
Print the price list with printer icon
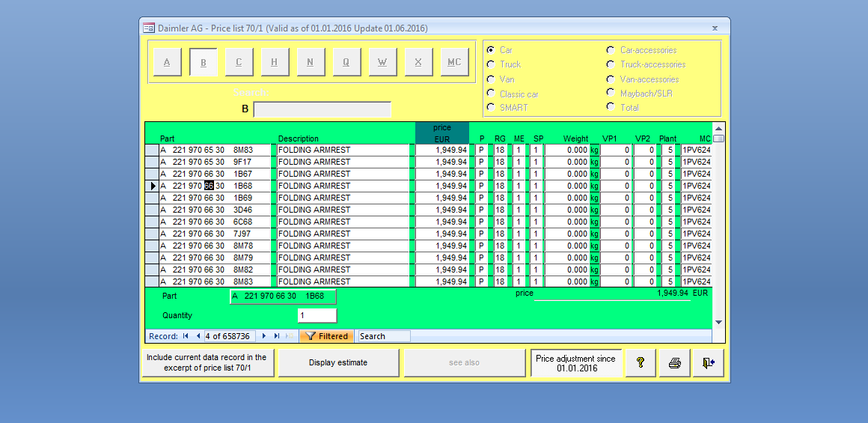(674, 362)
